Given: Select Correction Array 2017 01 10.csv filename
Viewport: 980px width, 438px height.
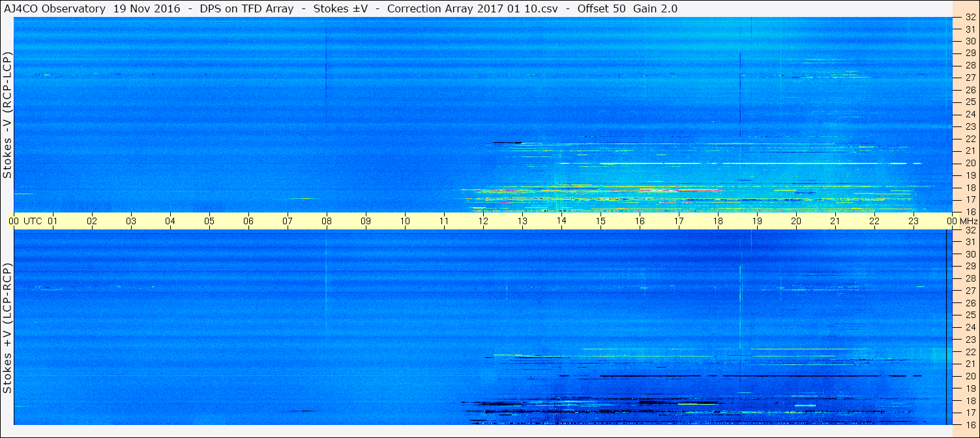Looking at the screenshot, I should tap(473, 8).
